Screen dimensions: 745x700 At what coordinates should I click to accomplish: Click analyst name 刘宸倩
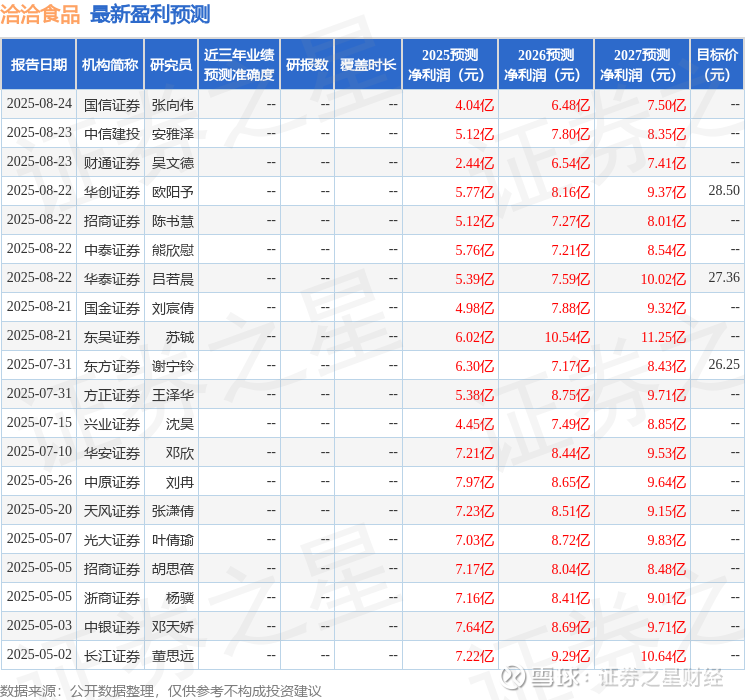point(173,308)
